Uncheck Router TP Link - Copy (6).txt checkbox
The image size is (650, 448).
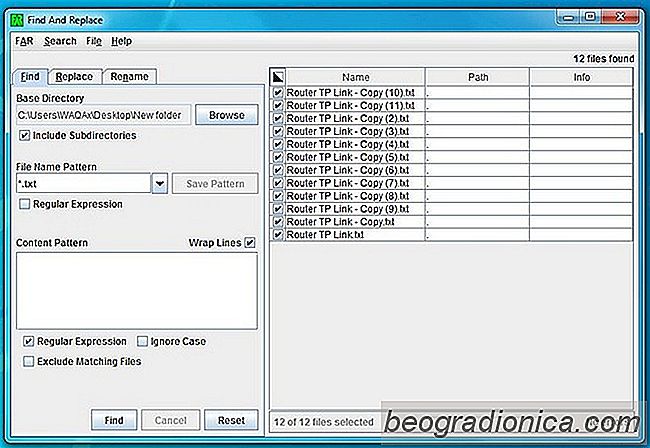[278, 170]
